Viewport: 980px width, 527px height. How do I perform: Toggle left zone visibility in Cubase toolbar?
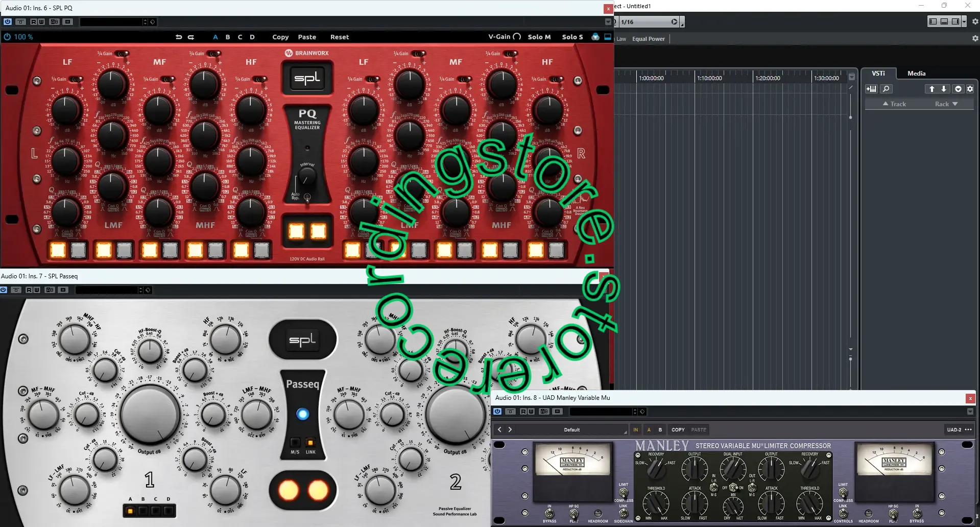(933, 21)
